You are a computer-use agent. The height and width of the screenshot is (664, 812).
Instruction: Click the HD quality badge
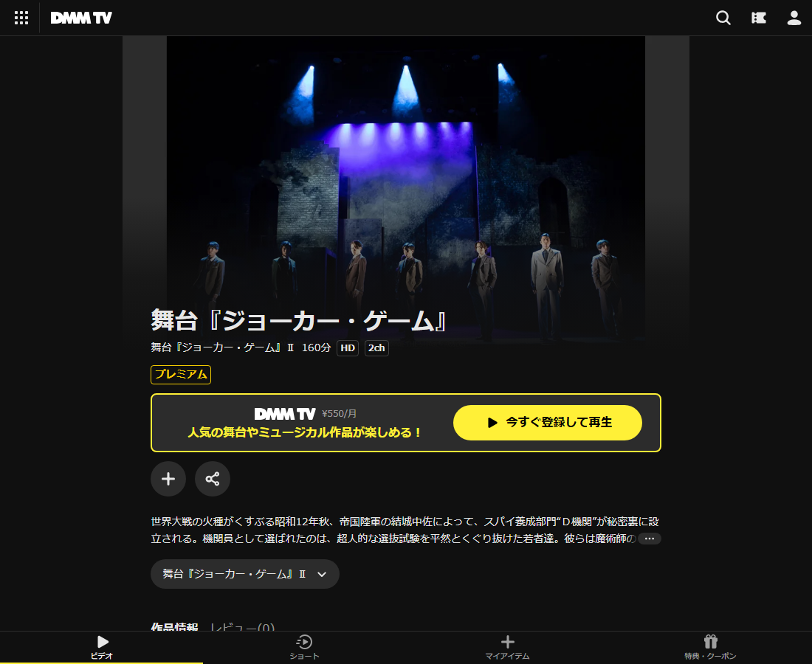click(x=348, y=347)
